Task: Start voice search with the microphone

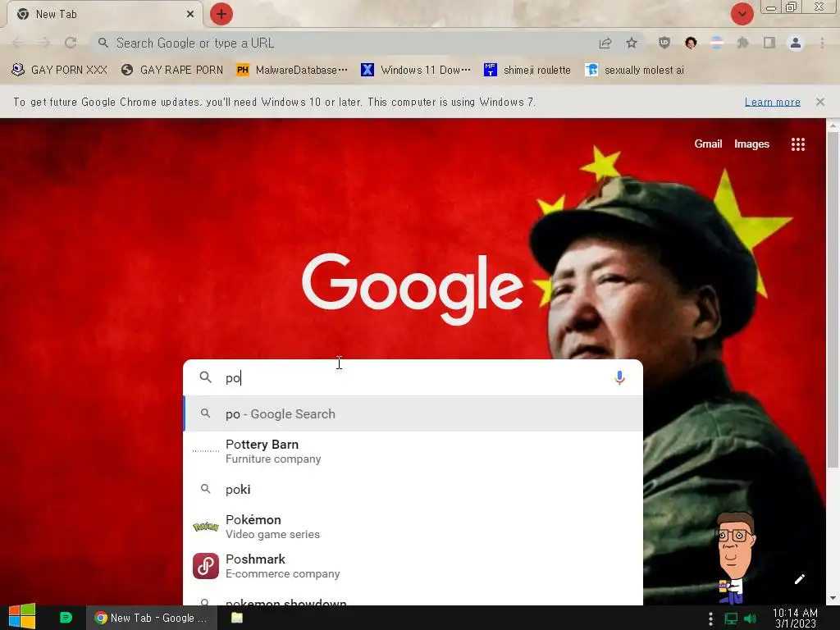Action: (619, 377)
